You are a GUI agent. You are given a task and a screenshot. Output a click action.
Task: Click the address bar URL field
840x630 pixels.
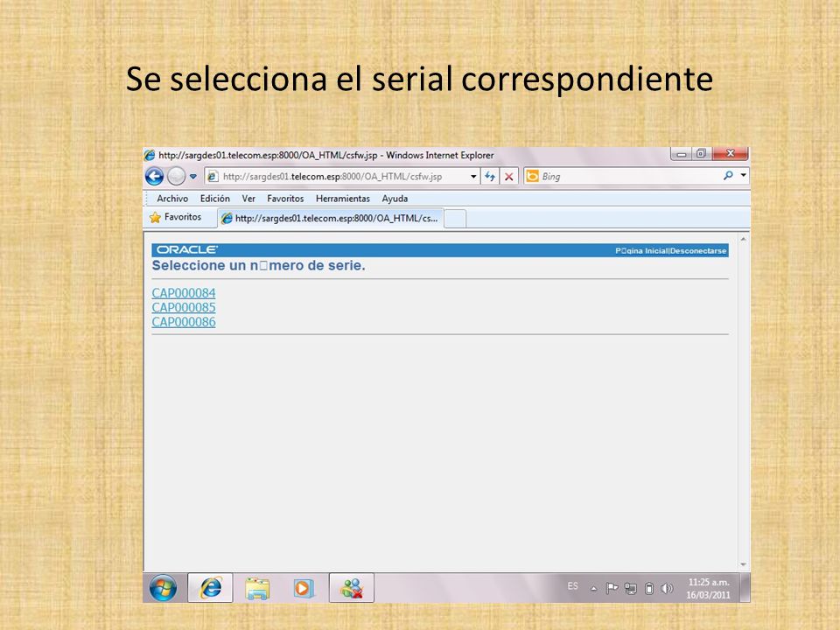point(338,176)
